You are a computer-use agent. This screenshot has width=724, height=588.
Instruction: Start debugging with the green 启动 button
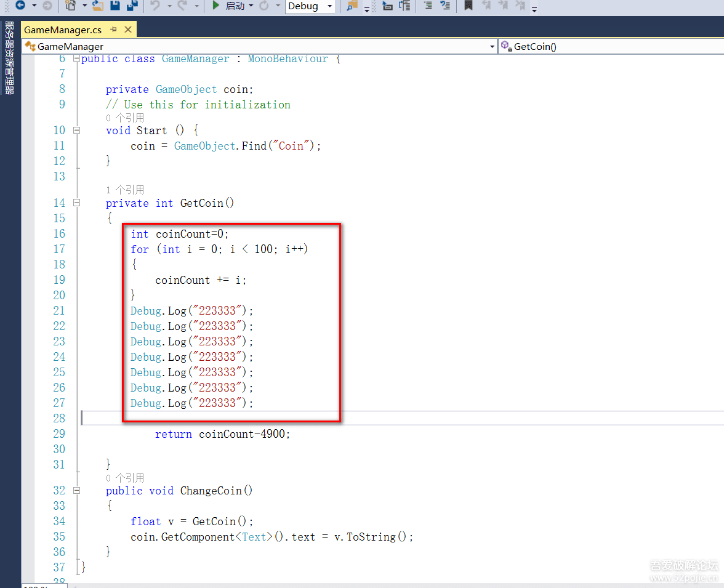228,6
